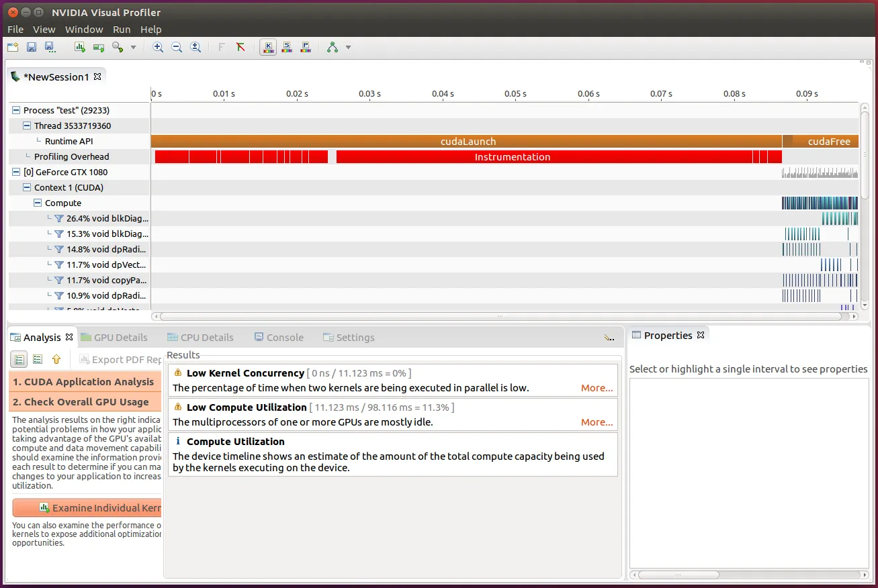Select stage 1. CUDA Application Analysis
The width and height of the screenshot is (878, 588).
pyautogui.click(x=85, y=381)
